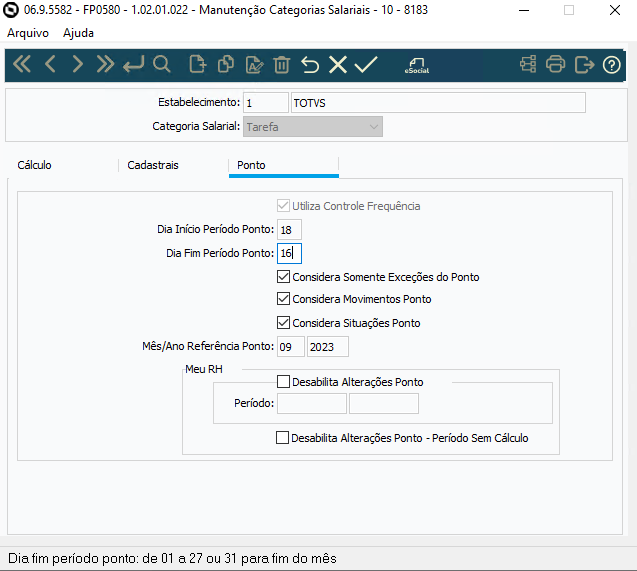Viewport: 637px width, 571px height.
Task: Copy record using the duplicate icon
Action: (x=226, y=65)
